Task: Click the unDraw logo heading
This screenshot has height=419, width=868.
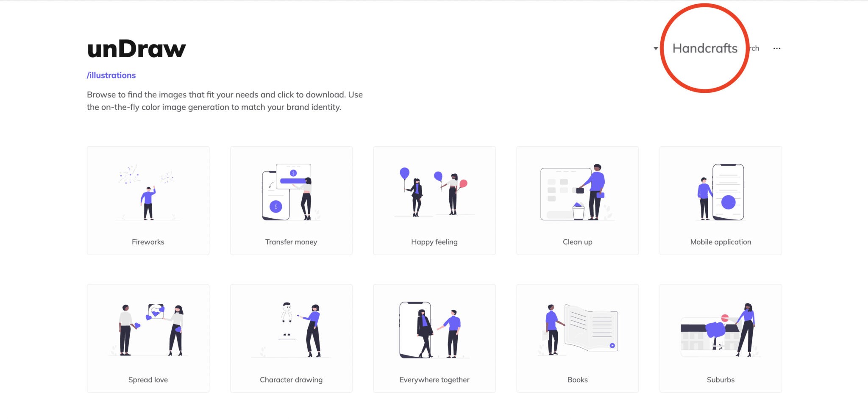Action: tap(136, 48)
